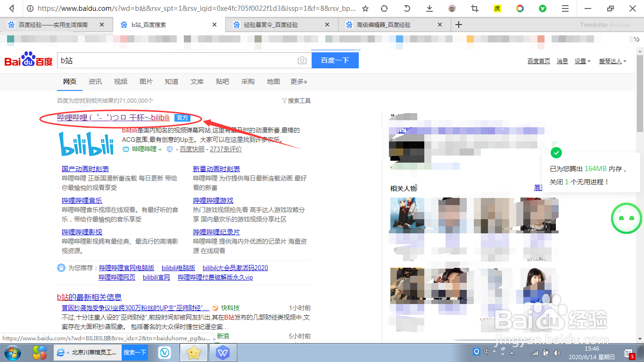The image size is (644, 362).
Task: Open 哔哩哔哩游戏 sublink
Action: pos(213,200)
